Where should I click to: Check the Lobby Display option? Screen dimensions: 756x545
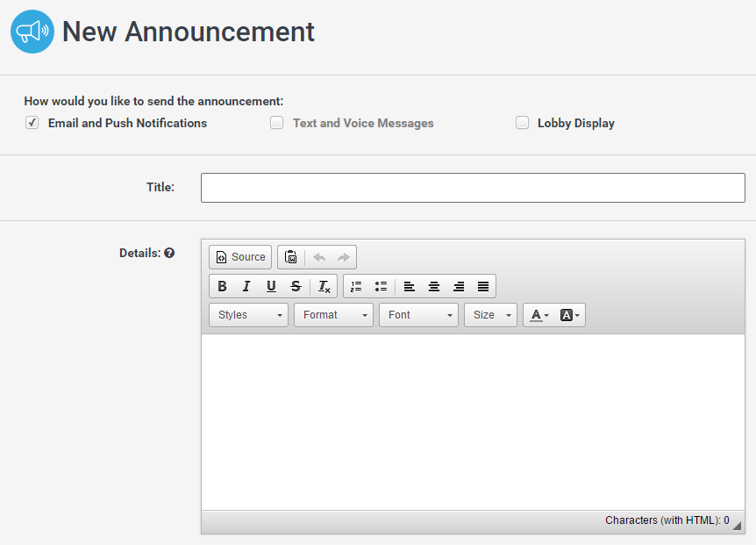tap(522, 123)
